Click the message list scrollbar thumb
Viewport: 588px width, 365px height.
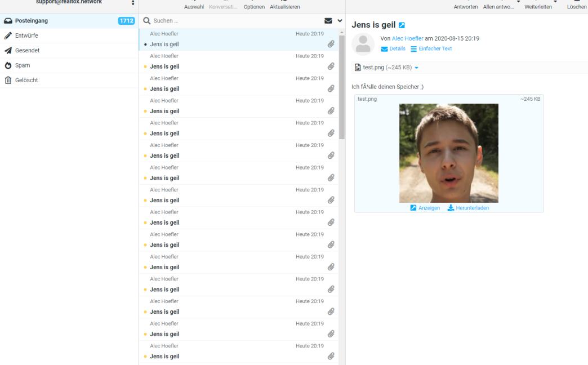(x=342, y=87)
